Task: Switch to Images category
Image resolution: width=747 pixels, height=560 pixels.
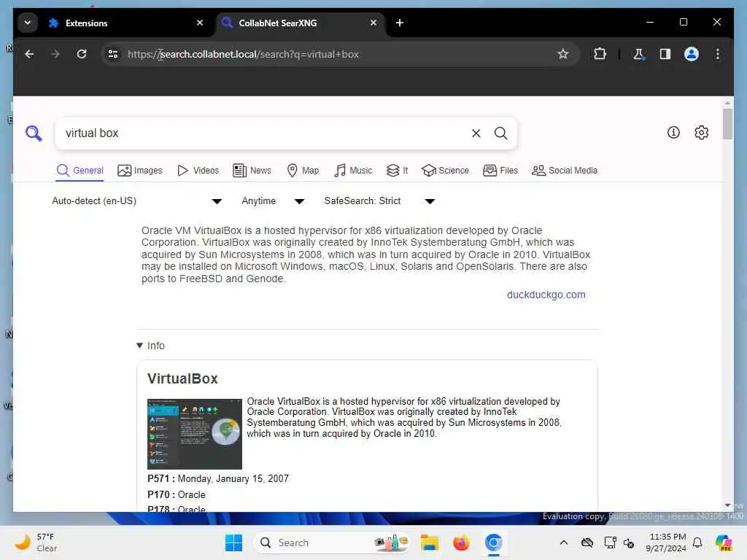Action: (139, 171)
